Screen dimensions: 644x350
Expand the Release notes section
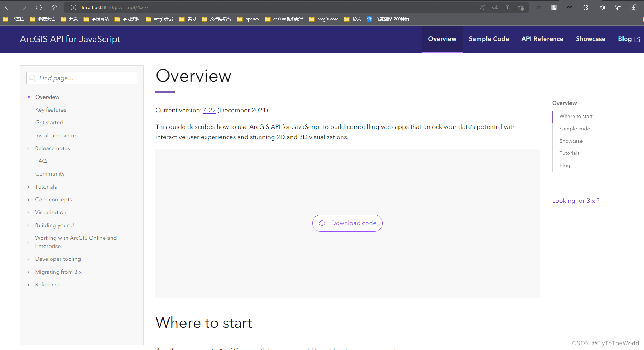[28, 148]
